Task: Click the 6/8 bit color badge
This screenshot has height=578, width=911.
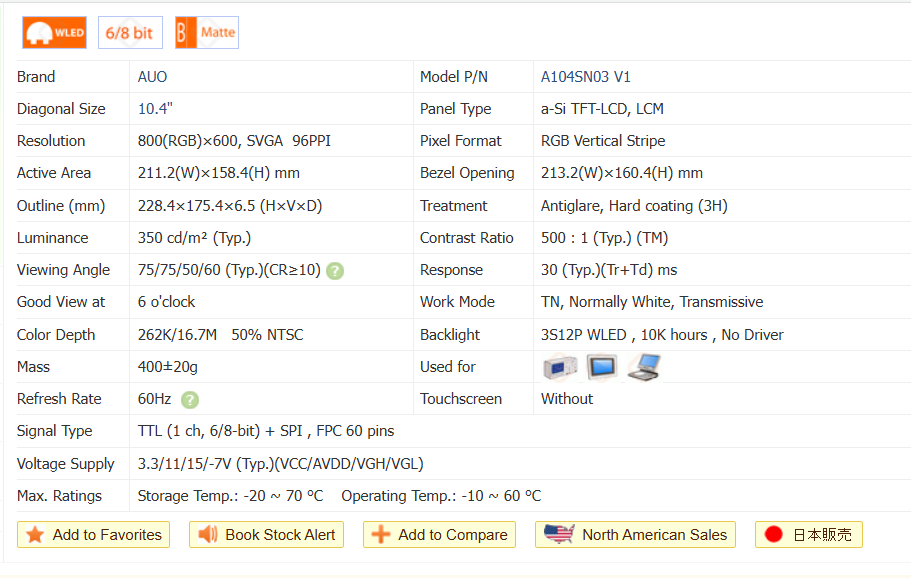Action: (129, 33)
